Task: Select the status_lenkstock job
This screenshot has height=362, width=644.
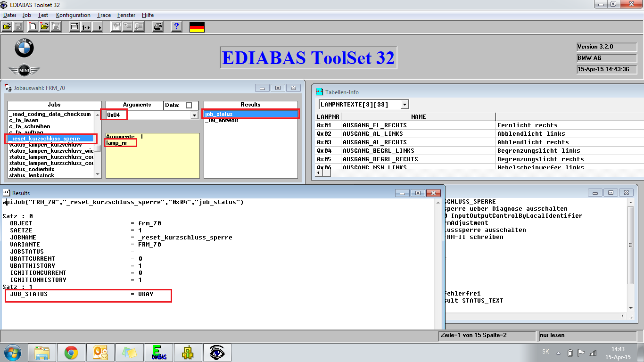Action: [32, 175]
